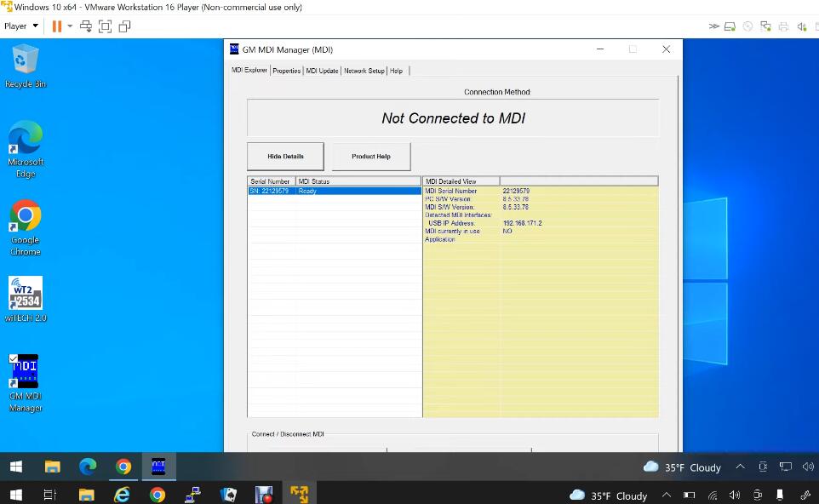Click the GM MDI Manager title bar icon

point(234,49)
